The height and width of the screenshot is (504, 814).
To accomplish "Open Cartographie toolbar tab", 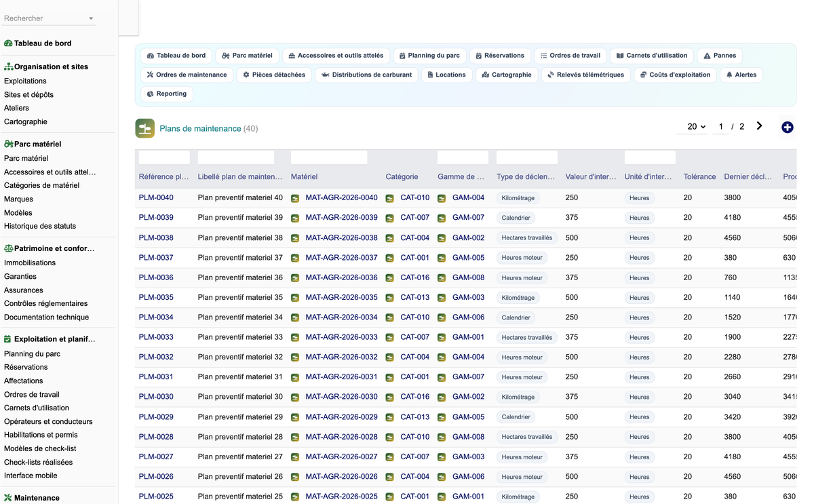I will point(507,75).
